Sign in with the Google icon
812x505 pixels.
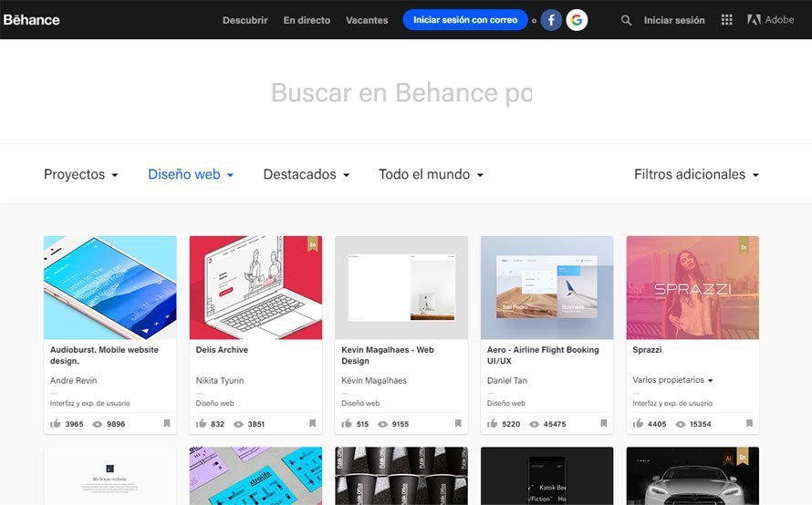(577, 20)
